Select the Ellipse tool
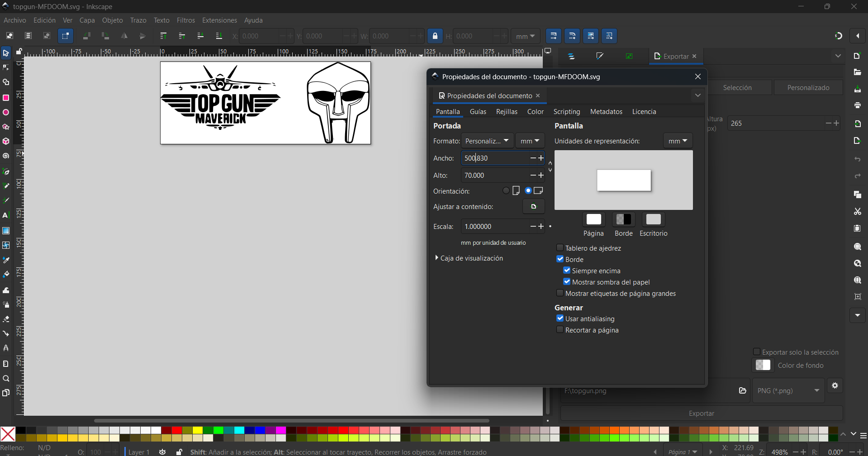The image size is (868, 456). point(6,112)
